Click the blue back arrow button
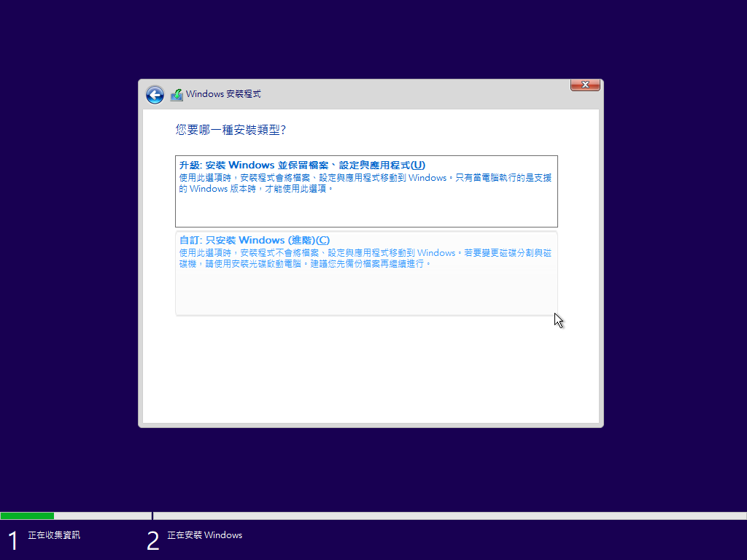 (155, 95)
